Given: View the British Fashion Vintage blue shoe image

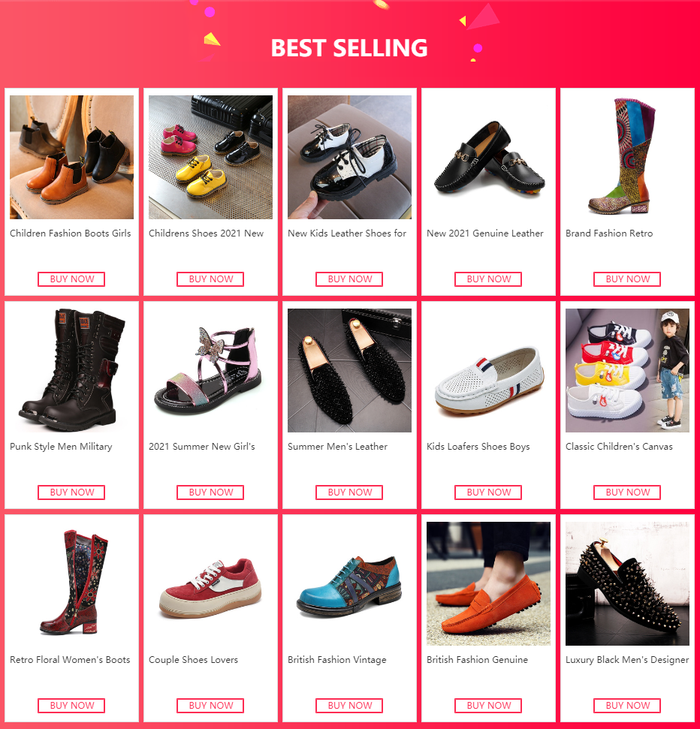Looking at the screenshot, I should [349, 583].
